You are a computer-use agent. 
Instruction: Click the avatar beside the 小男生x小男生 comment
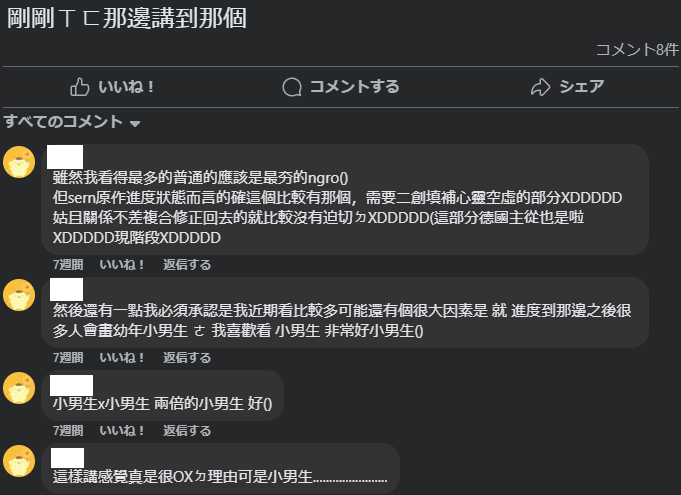click(x=19, y=388)
